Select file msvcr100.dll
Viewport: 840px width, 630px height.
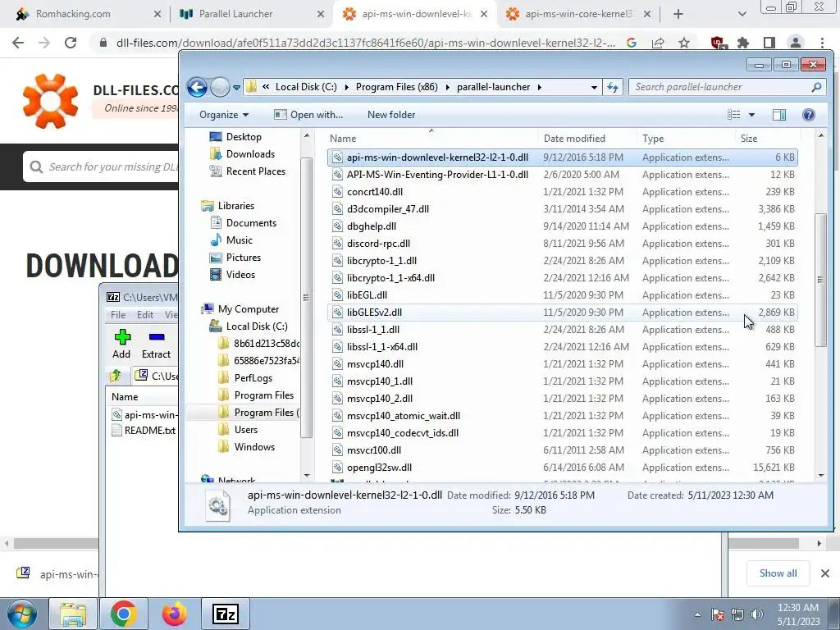pos(563,450)
